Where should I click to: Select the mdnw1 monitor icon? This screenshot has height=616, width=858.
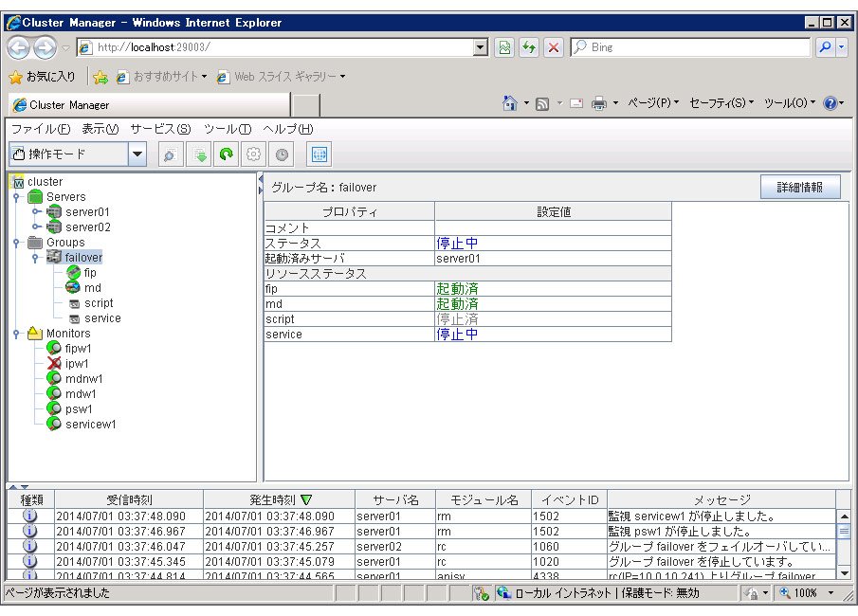click(x=54, y=378)
